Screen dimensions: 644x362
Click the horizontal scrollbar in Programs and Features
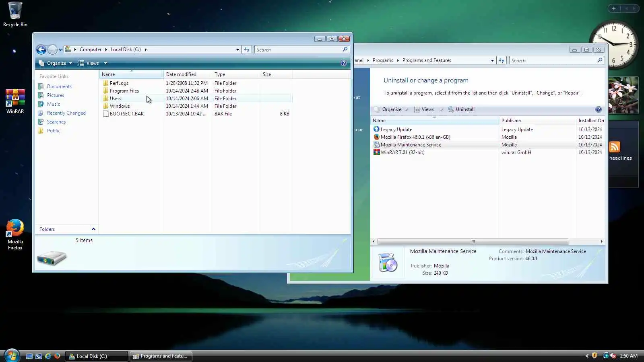tap(473, 242)
